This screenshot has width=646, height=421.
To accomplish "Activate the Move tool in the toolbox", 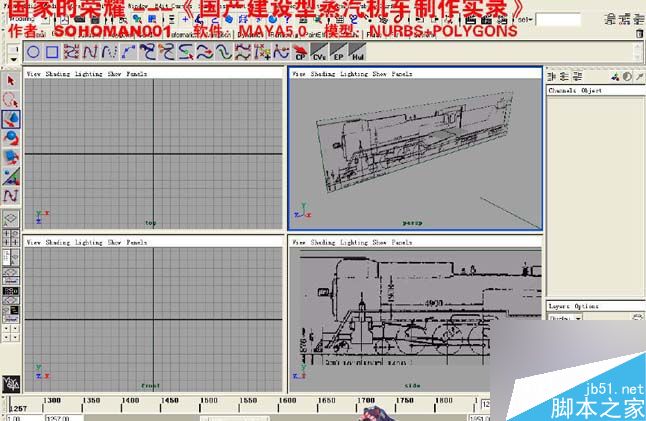I will click(11, 119).
